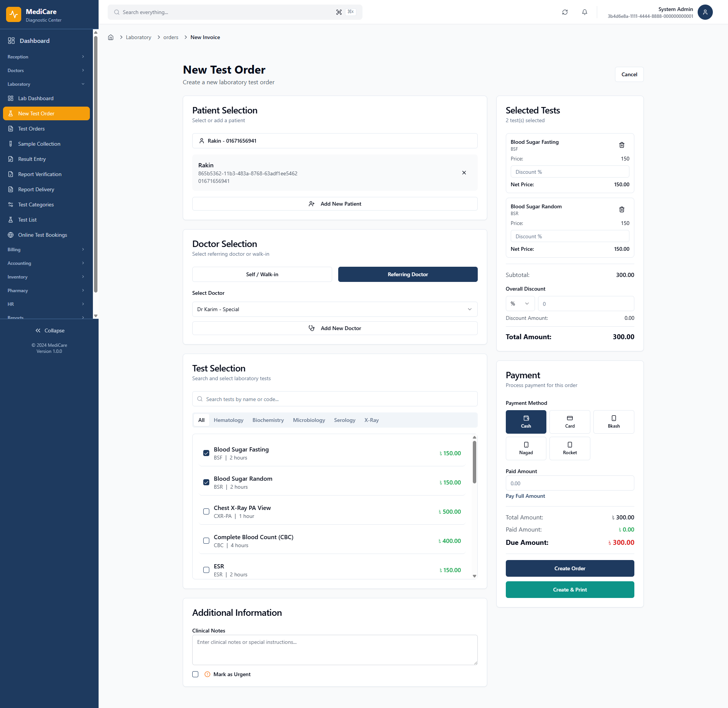Screen dimensions: 728x708
Task: Select Sample Collection in the sidebar
Action: point(39,143)
